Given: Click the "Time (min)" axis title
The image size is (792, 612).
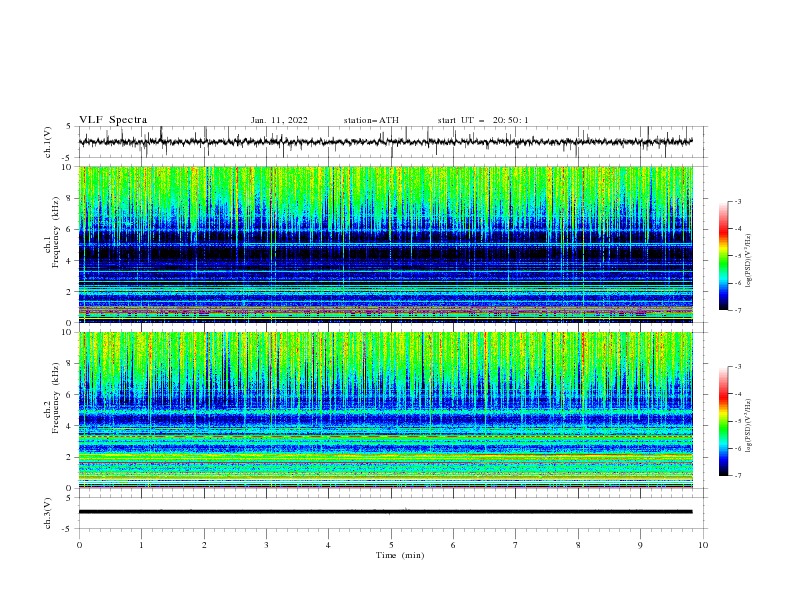Looking at the screenshot, I should pyautogui.click(x=400, y=555).
